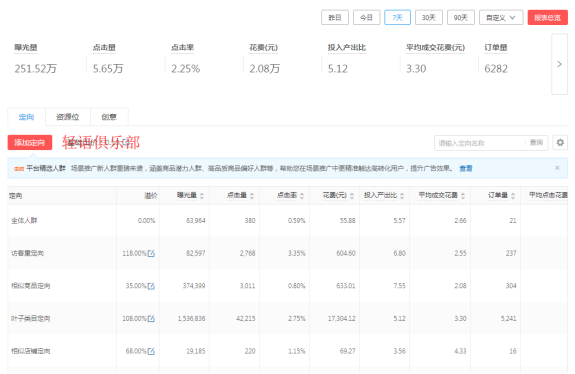Click the 溢价 column header
Screen dimensions: 575x374
coord(150,196)
